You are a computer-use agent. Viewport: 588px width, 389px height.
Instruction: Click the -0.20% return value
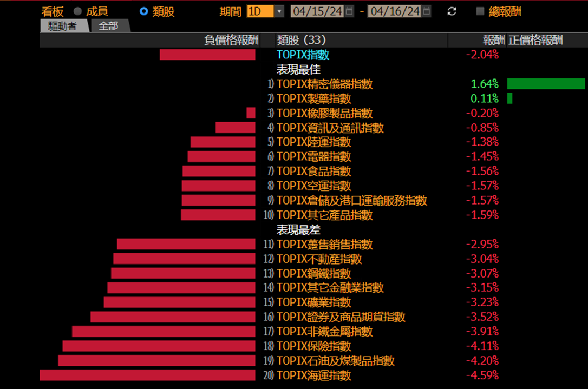pos(482,113)
